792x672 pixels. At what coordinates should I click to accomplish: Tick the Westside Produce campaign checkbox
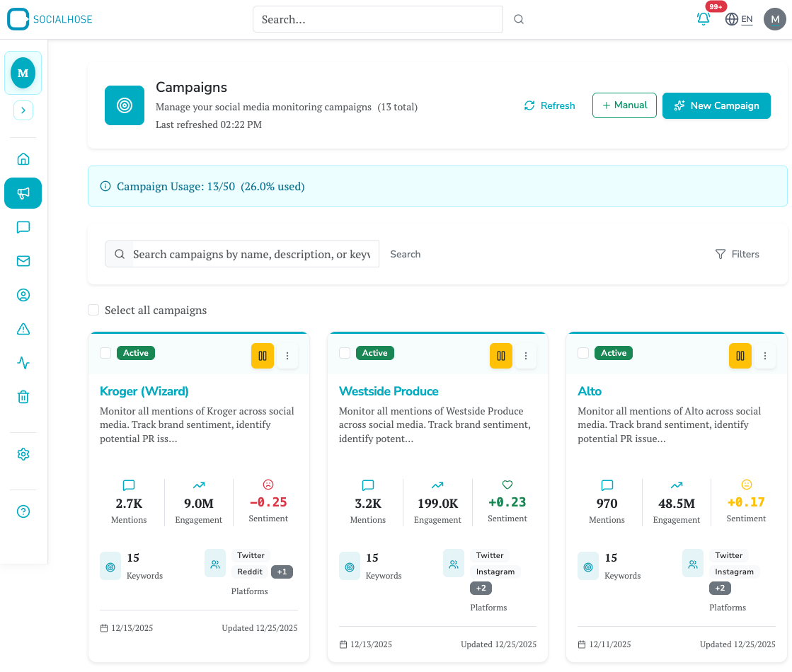click(345, 353)
